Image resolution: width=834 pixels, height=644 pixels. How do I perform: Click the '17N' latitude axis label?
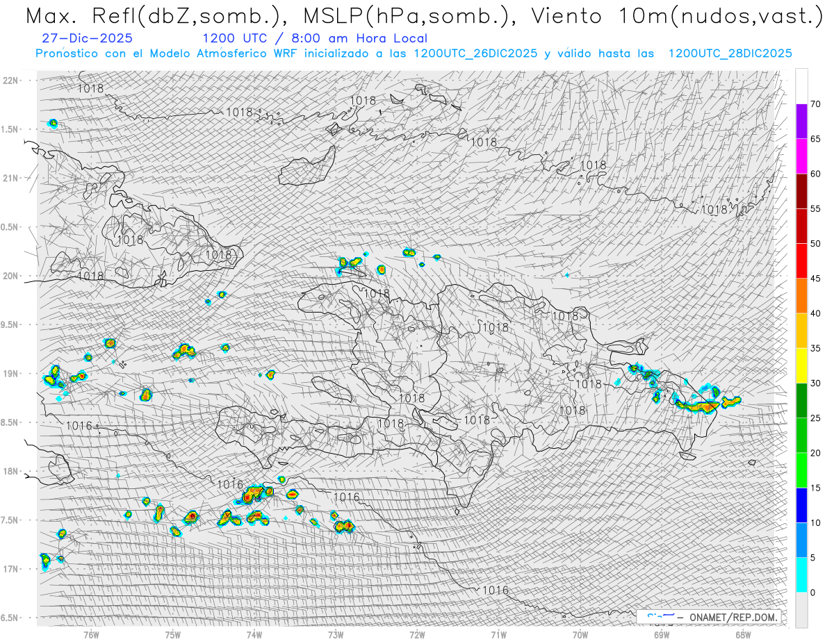10,569
